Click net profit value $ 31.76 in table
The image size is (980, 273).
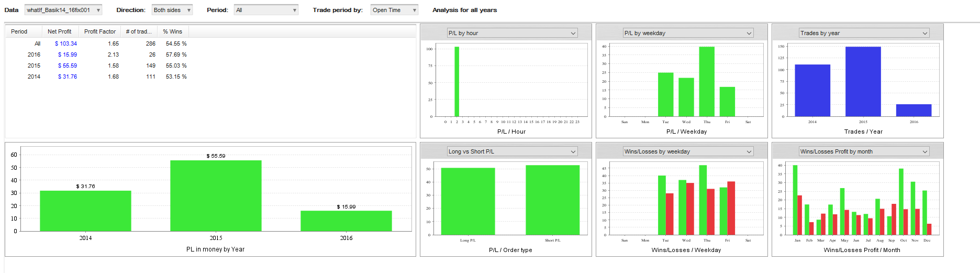point(68,77)
